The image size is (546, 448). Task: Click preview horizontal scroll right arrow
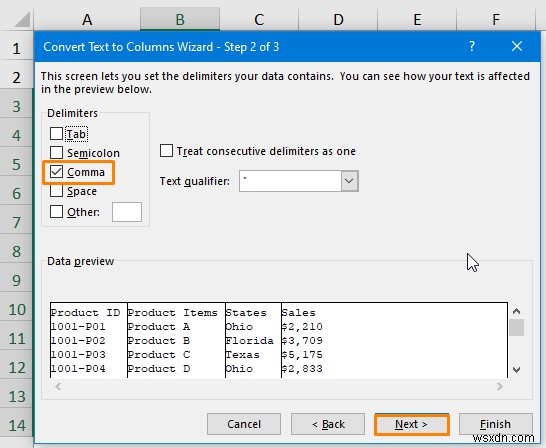(500, 386)
